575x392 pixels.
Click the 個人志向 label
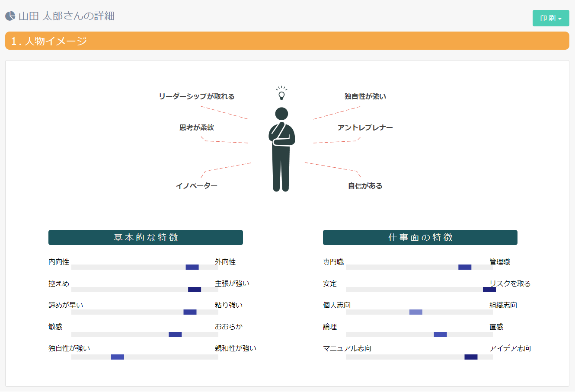pos(337,305)
